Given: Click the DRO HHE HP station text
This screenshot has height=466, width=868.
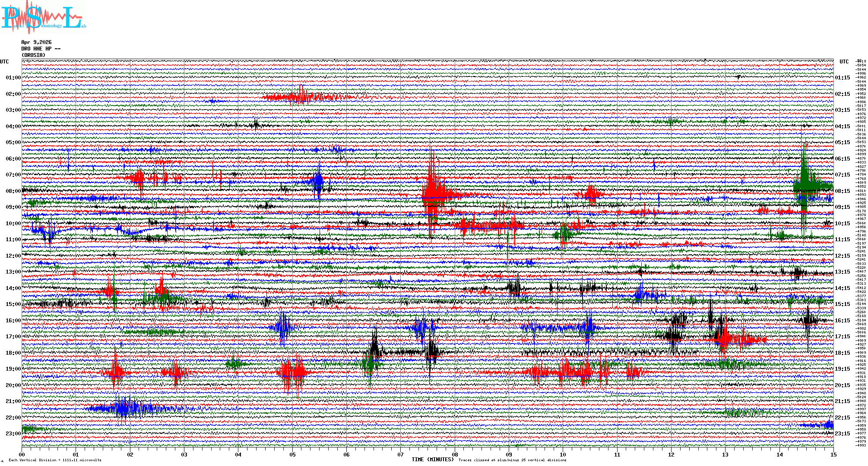Looking at the screenshot, I should point(41,49).
